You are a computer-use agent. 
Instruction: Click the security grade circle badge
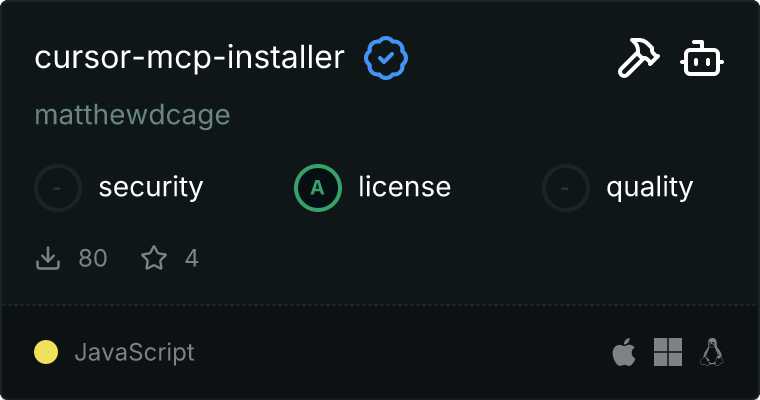pos(58,187)
